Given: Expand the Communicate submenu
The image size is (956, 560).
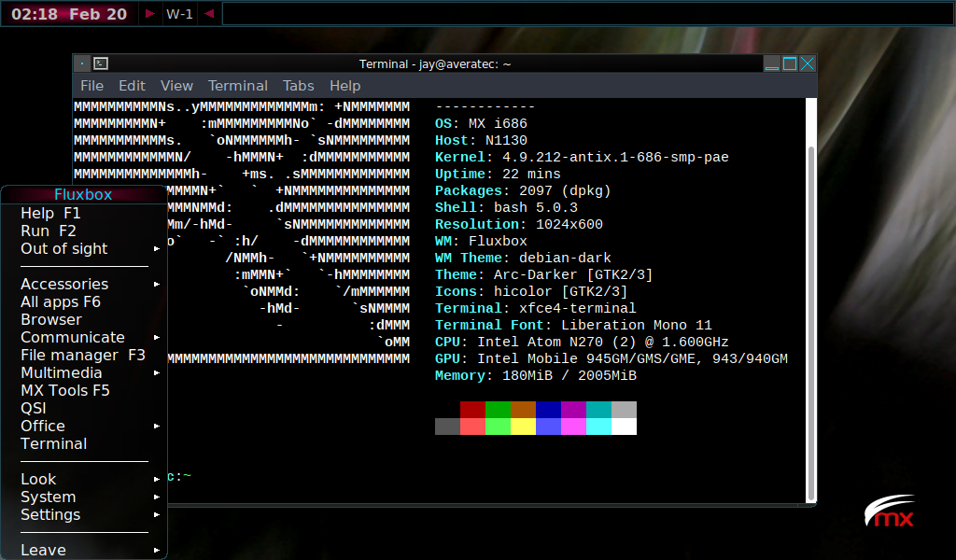Looking at the screenshot, I should click(x=84, y=337).
